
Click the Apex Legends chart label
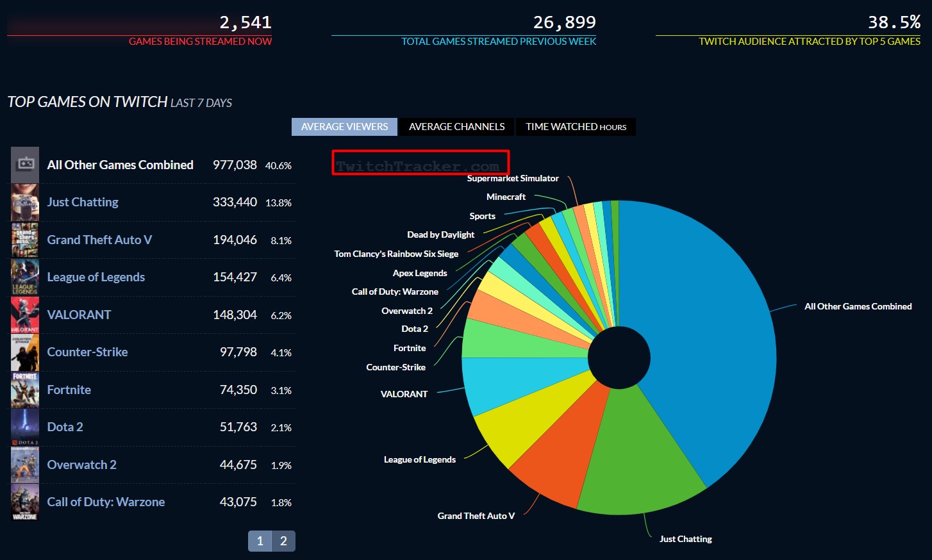(x=420, y=273)
